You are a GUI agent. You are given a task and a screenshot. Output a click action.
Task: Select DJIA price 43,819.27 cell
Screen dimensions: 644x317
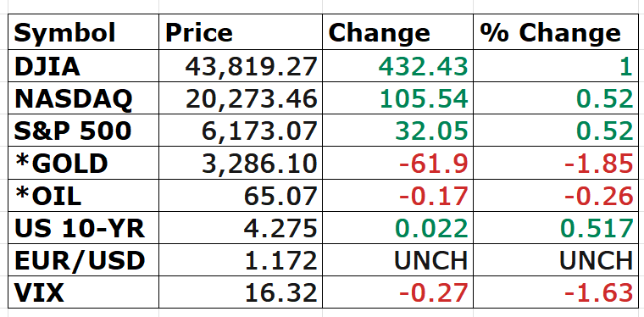(x=241, y=66)
